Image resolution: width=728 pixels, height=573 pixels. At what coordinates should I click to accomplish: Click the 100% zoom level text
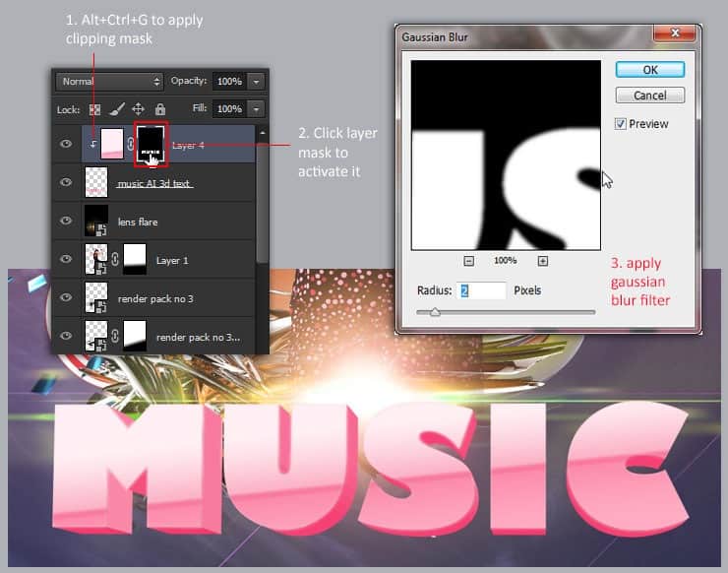tap(505, 260)
